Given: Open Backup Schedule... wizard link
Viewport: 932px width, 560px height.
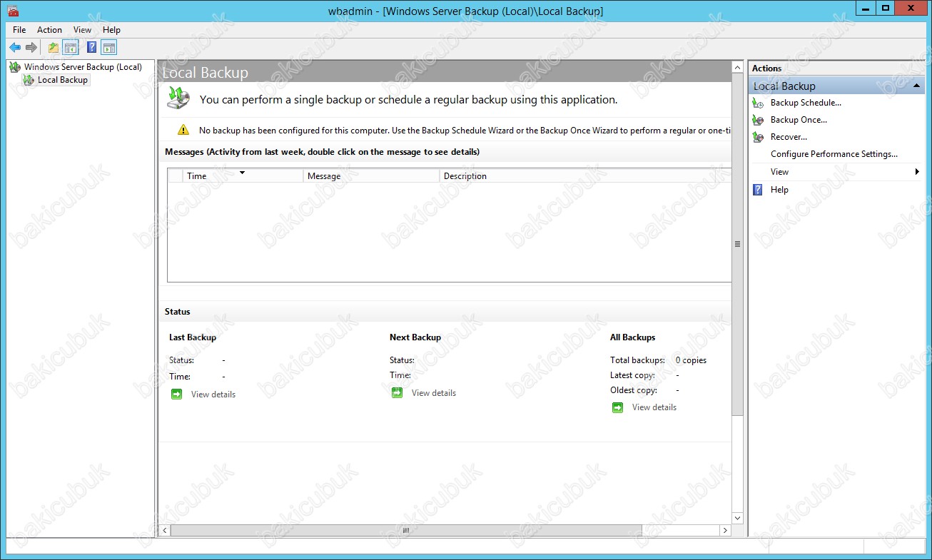Looking at the screenshot, I should coord(806,103).
